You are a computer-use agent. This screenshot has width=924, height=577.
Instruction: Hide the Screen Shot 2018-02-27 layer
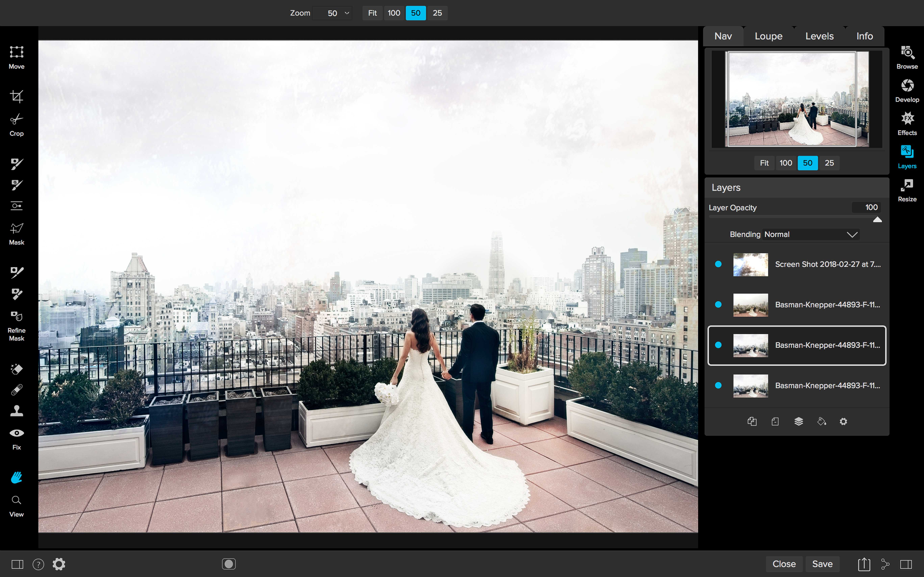[x=718, y=264]
